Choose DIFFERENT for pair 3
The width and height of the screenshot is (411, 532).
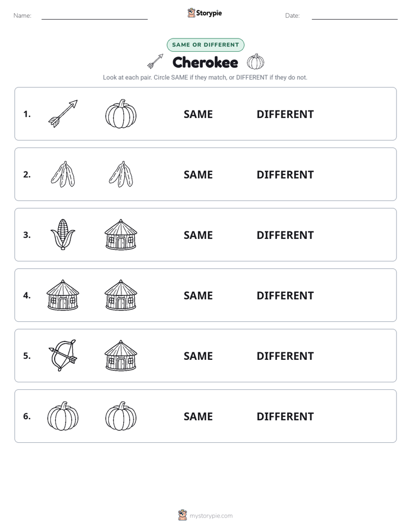coord(285,235)
